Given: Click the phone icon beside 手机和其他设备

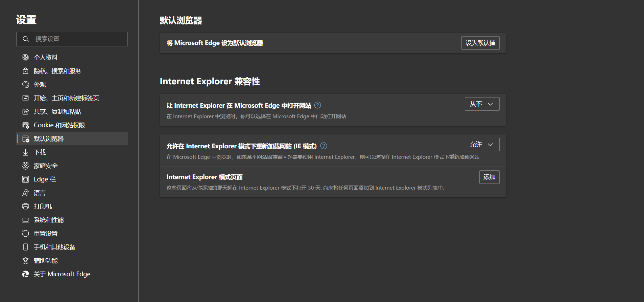Looking at the screenshot, I should click(x=25, y=247).
